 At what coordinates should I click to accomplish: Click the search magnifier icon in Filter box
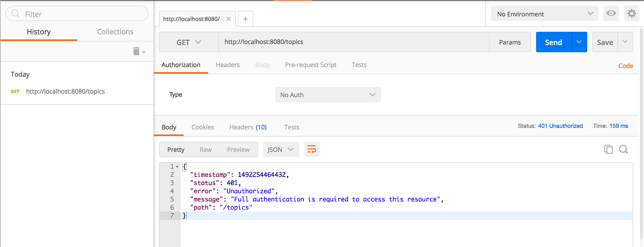pos(15,14)
